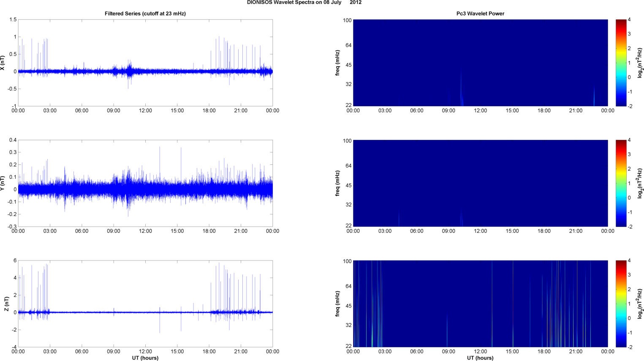Click the log2(nT²/Hz) label of middle colorbar
The height and width of the screenshot is (361, 644).
pos(640,183)
